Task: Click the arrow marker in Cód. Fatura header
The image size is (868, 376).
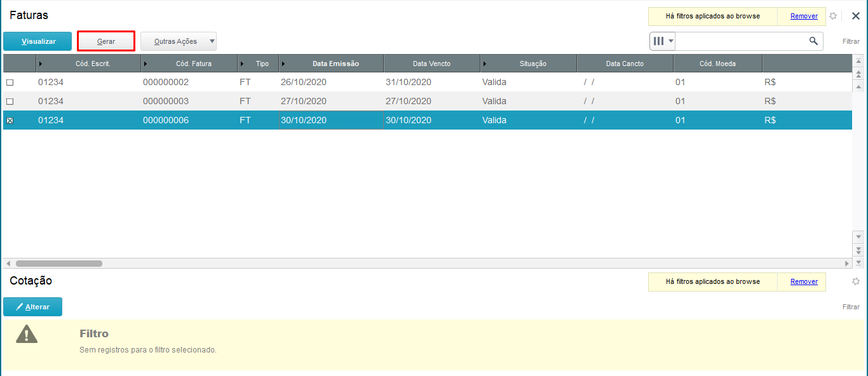Action: coord(146,64)
